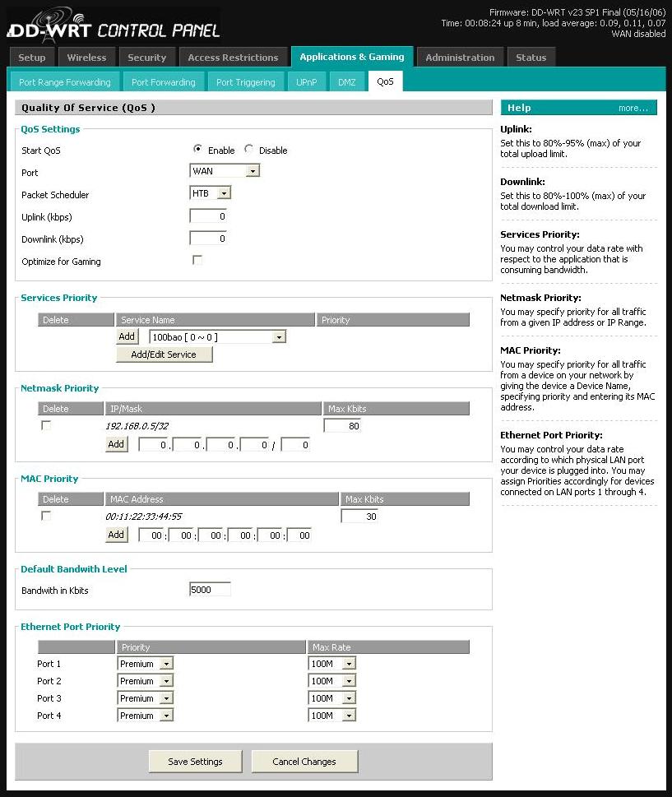The width and height of the screenshot is (672, 797).
Task: Click the 00:11:22:33:44:55 MAC entry
Action: [x=143, y=517]
